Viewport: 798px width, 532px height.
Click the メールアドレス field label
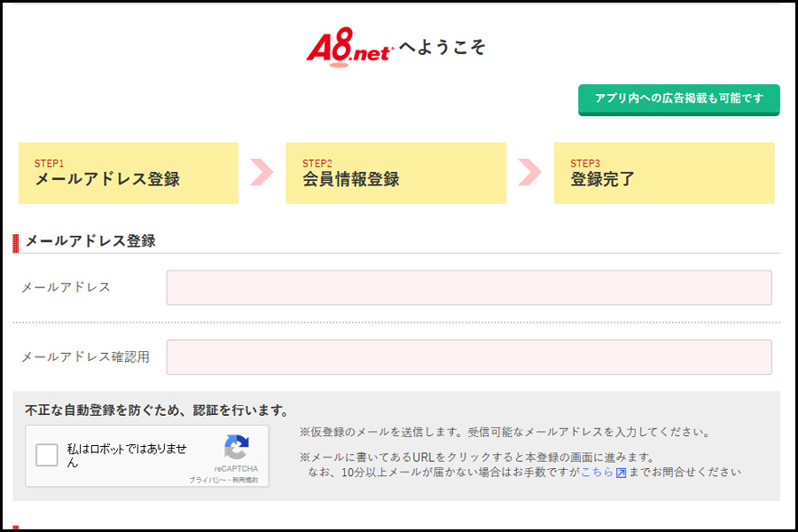tap(66, 287)
